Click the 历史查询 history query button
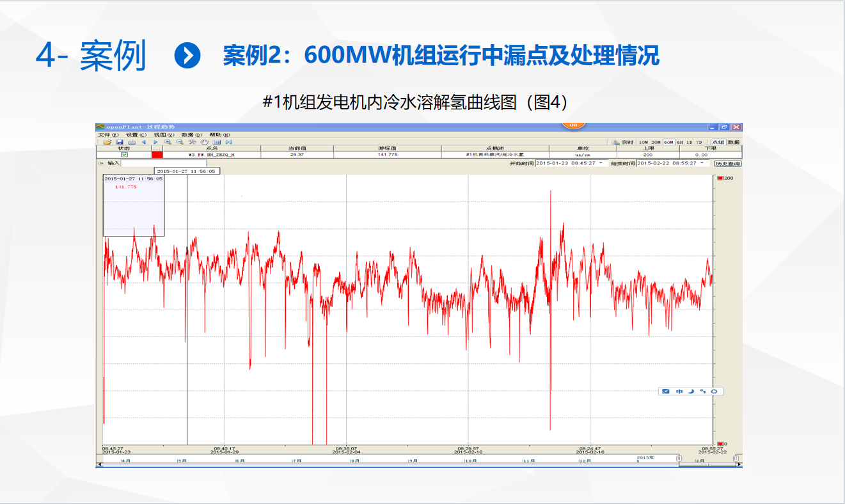Image resolution: width=845 pixels, height=504 pixels. (727, 164)
